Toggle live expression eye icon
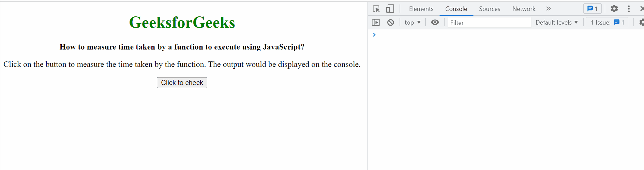The height and width of the screenshot is (170, 644). (x=435, y=23)
